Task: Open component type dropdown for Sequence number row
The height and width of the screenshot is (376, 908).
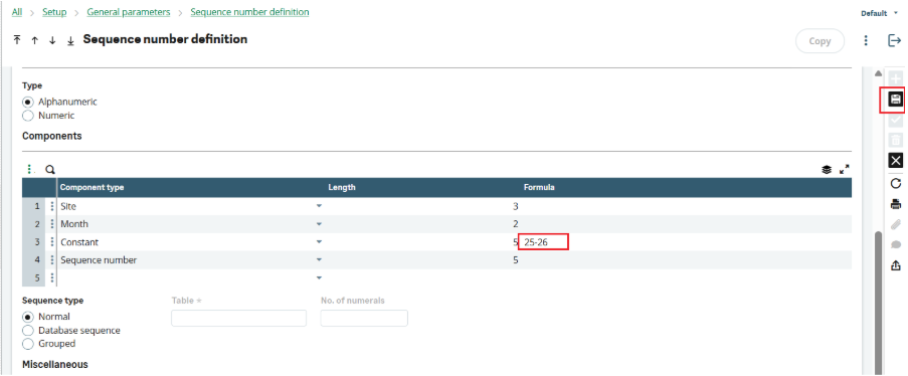Action: [x=318, y=260]
